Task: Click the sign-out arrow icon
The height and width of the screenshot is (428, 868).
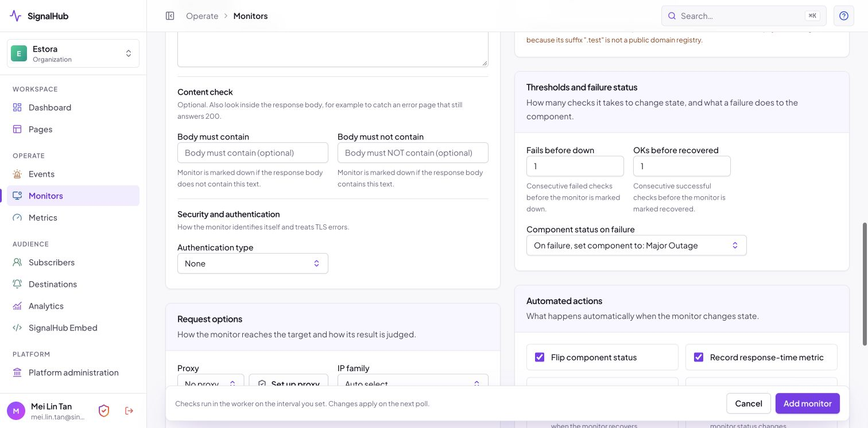Action: [129, 411]
